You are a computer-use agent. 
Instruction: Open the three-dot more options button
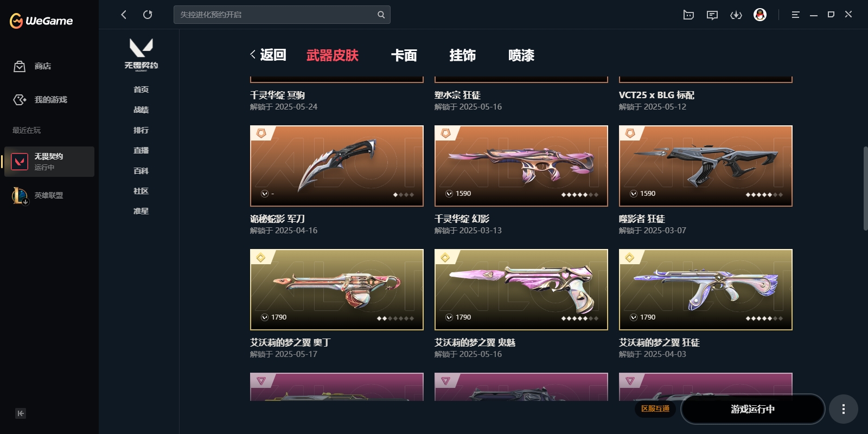843,409
